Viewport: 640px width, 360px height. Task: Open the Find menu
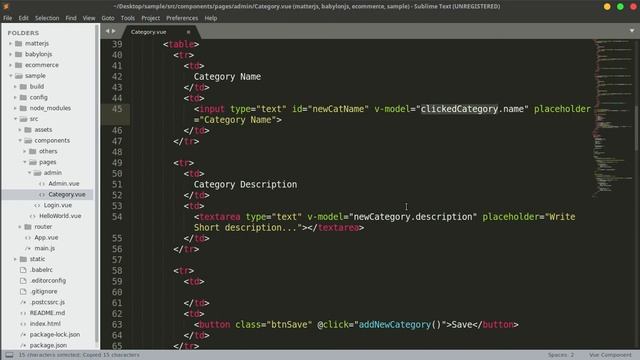[x=71, y=18]
